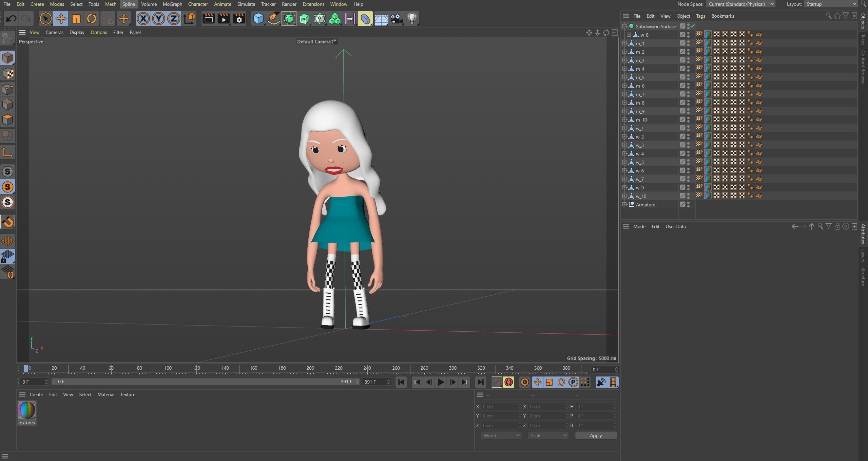
Task: Toggle Y axis lock
Action: [x=158, y=19]
